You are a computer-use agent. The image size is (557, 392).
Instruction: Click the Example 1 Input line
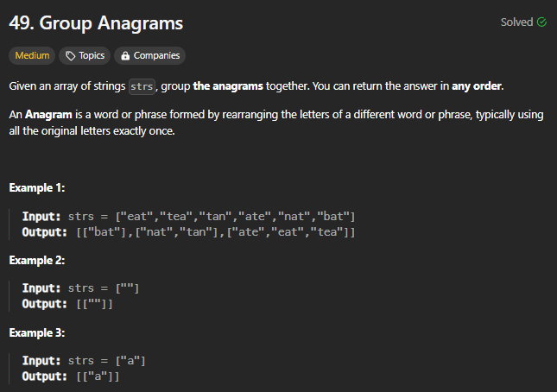[188, 216]
